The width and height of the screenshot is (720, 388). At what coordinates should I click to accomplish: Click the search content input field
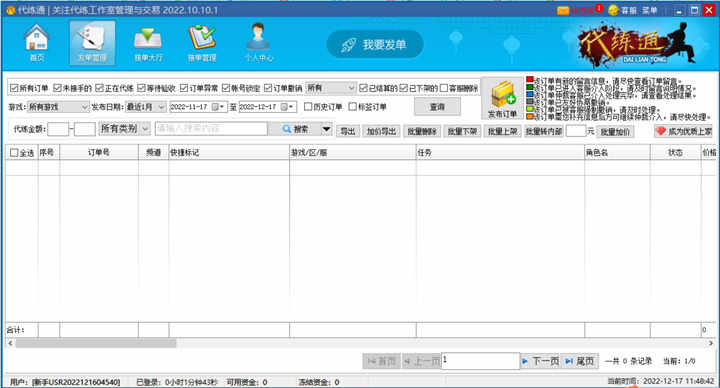coord(211,129)
